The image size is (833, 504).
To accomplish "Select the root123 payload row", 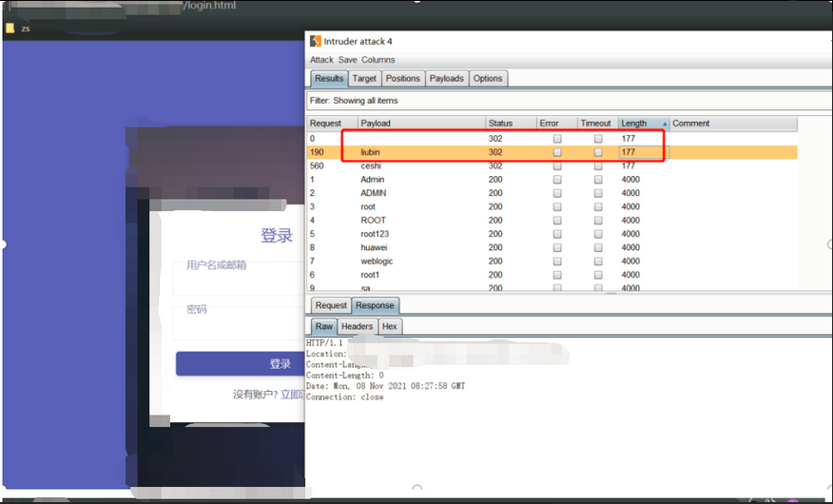I will click(552, 234).
